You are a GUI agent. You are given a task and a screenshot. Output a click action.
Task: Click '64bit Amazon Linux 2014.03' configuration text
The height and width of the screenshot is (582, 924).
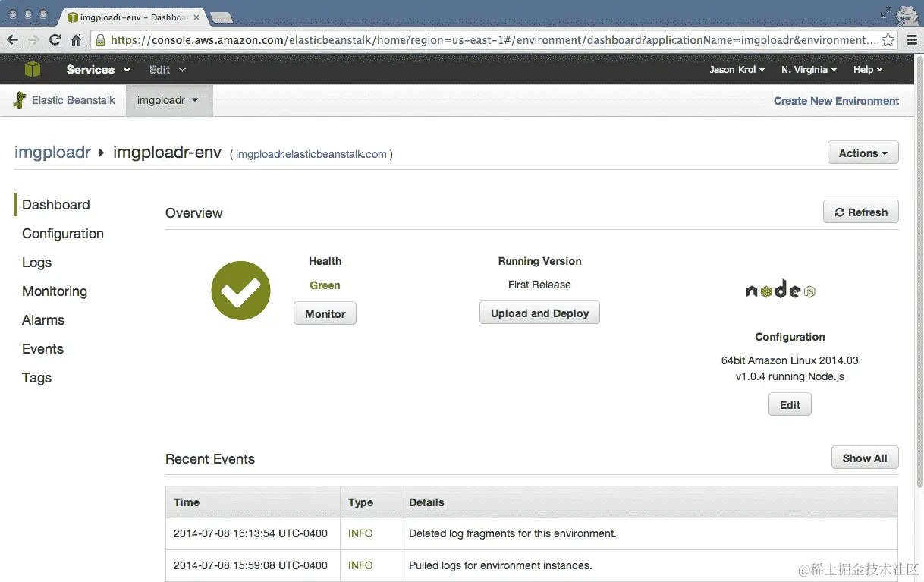[x=790, y=360]
